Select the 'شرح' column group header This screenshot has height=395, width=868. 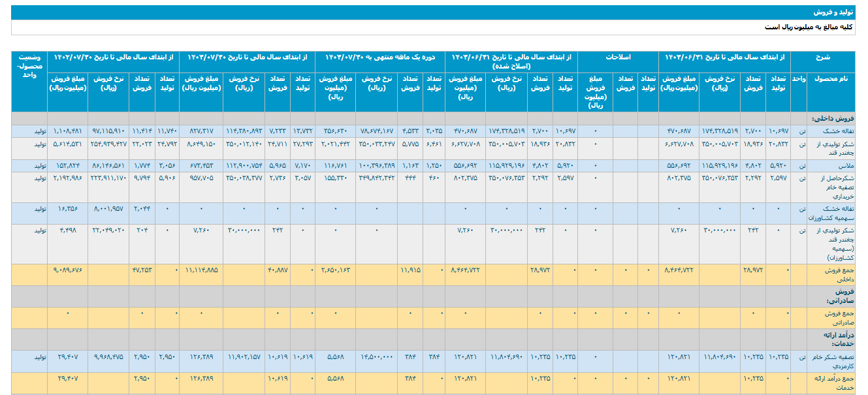[824, 57]
